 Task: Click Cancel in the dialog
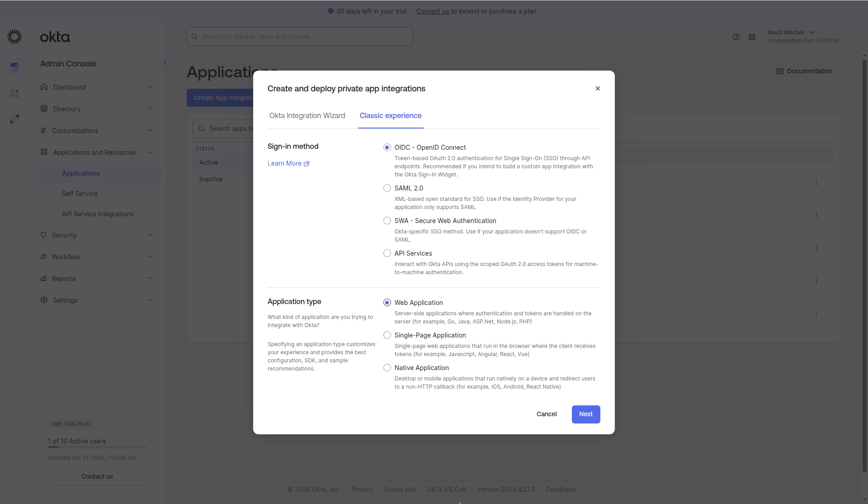(x=547, y=414)
